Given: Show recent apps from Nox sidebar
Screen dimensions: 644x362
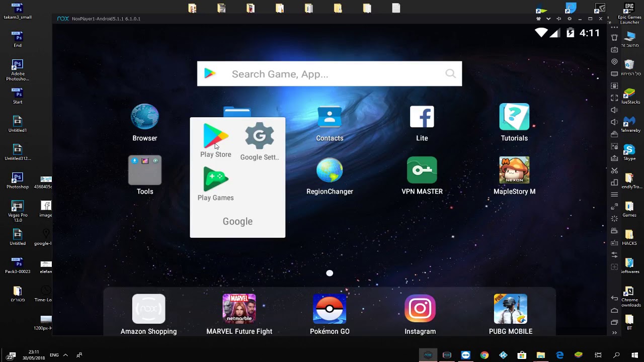Looking at the screenshot, I should pyautogui.click(x=614, y=322).
